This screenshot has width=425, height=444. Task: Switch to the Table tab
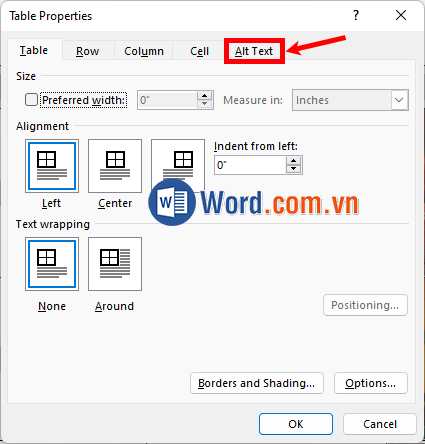tap(34, 50)
